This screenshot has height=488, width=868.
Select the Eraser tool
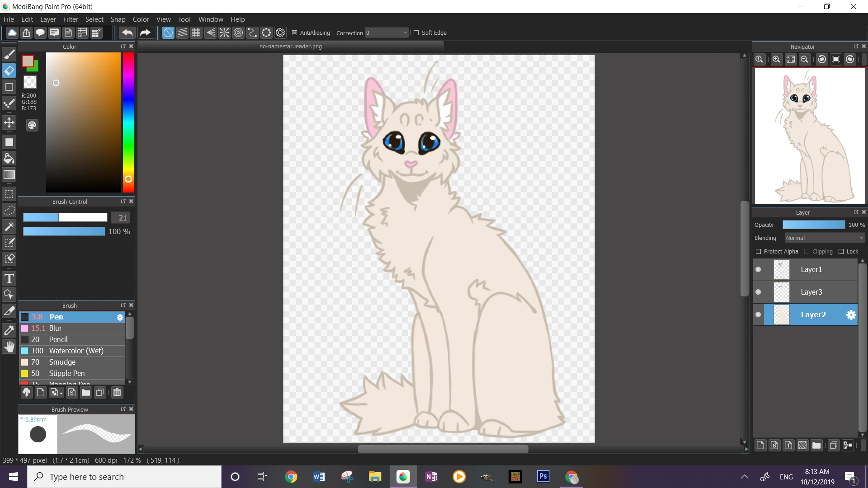tap(9, 70)
